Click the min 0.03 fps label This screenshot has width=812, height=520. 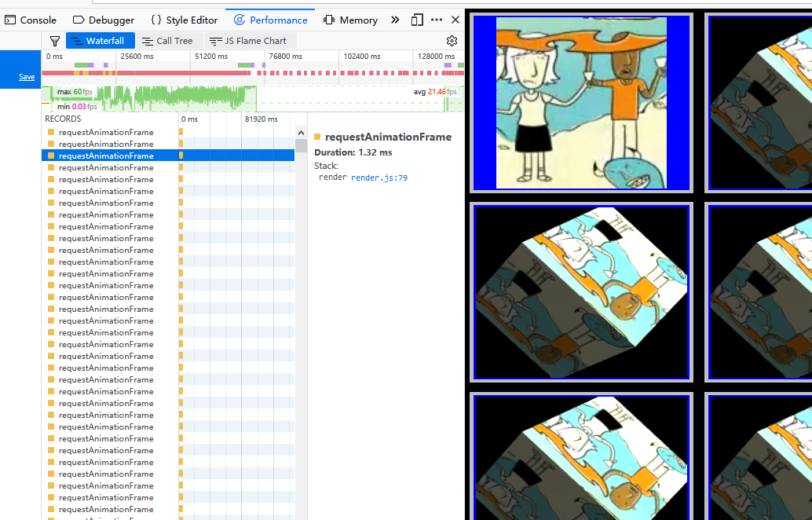pos(77,107)
